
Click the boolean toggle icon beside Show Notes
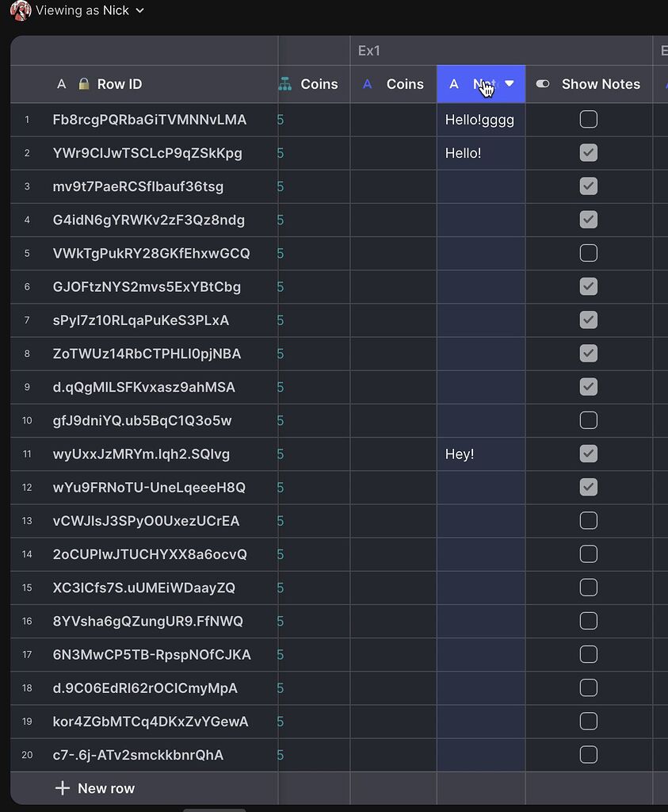(542, 83)
